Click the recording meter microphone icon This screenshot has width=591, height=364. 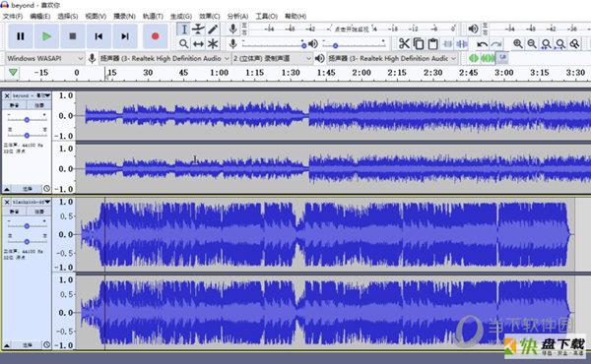coord(233,29)
